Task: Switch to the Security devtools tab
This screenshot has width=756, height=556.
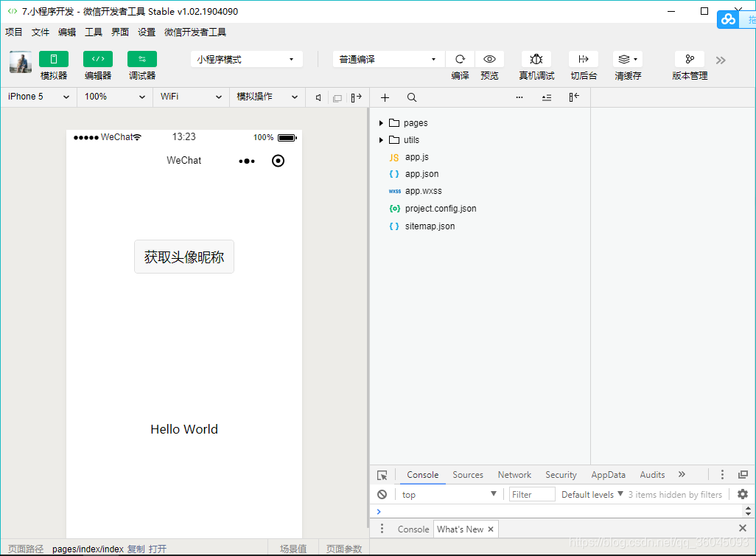Action: tap(561, 475)
